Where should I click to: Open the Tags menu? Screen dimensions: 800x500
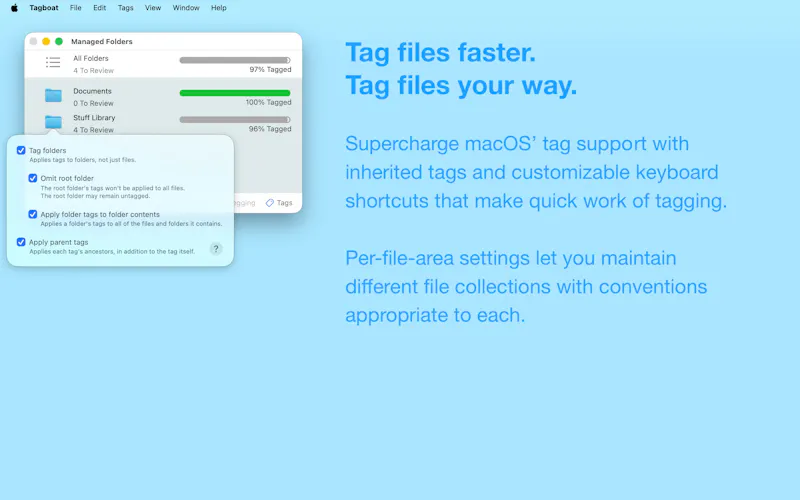126,8
